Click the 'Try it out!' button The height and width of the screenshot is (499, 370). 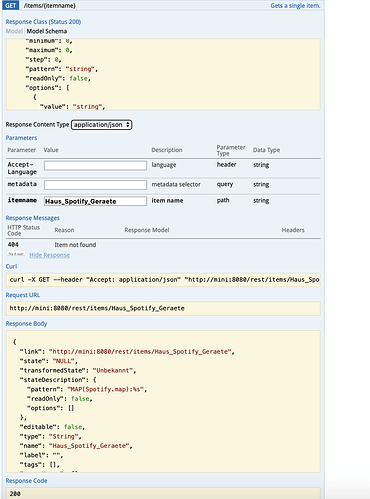pos(16,254)
